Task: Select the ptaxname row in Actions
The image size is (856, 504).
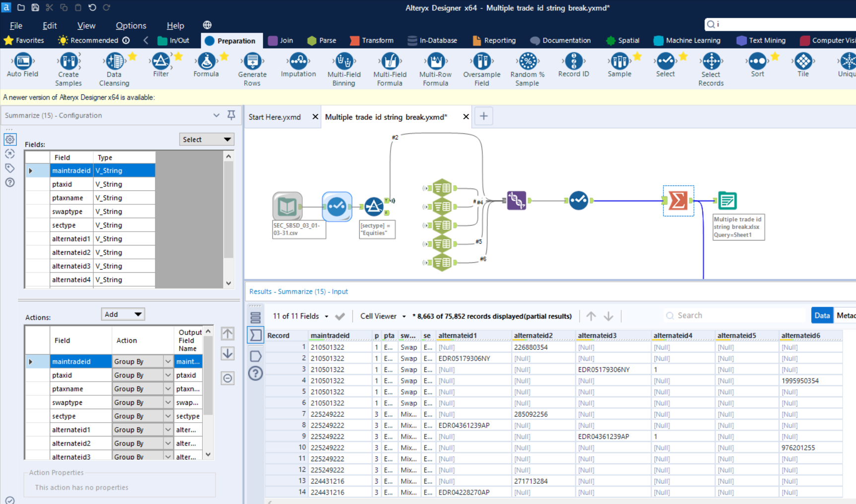Action: click(114, 389)
